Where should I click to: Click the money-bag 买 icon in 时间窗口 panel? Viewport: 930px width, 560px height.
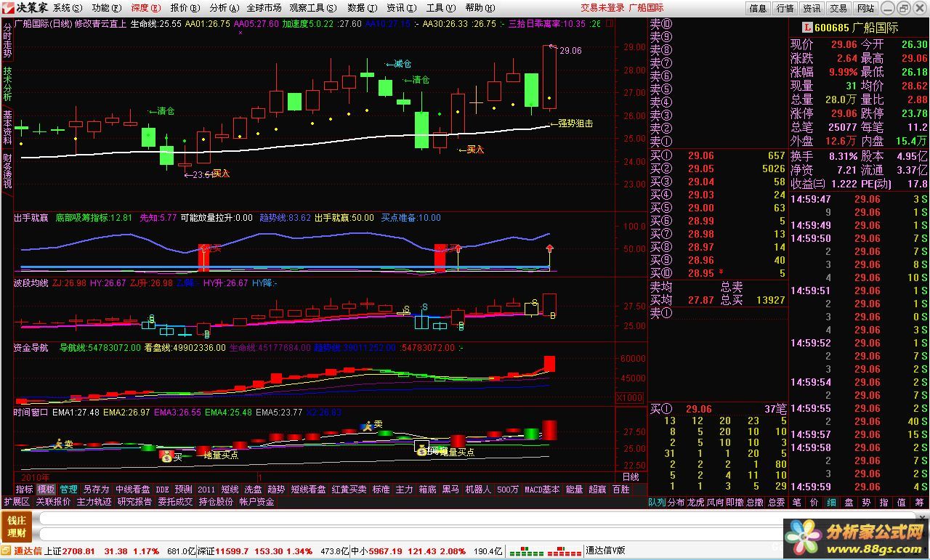pos(167,456)
